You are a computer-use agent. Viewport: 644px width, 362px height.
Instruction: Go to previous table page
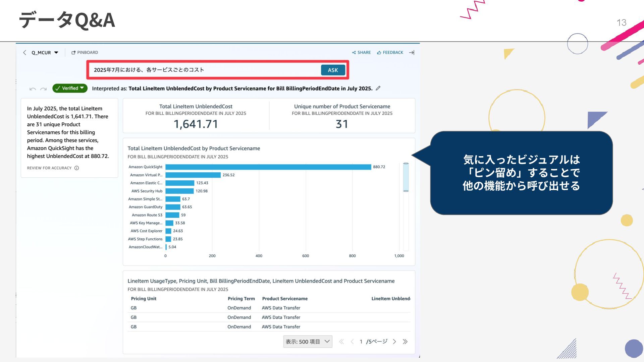coord(352,342)
